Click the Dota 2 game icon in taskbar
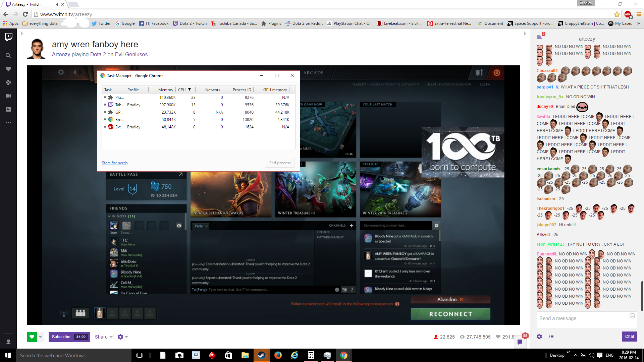Screen dimensions: 644x362 [261, 355]
